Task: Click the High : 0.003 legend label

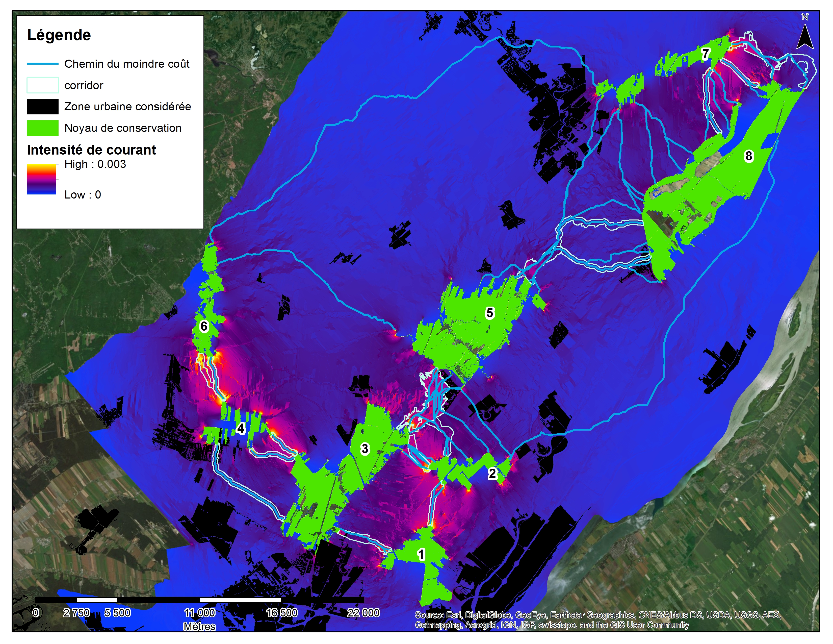Action: [95, 164]
